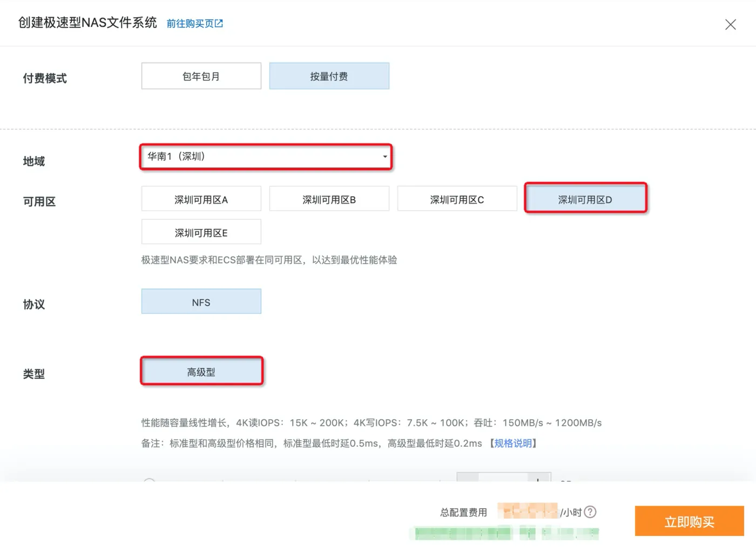Open the 规格说明 specification link
The image size is (756, 551).
(x=513, y=444)
